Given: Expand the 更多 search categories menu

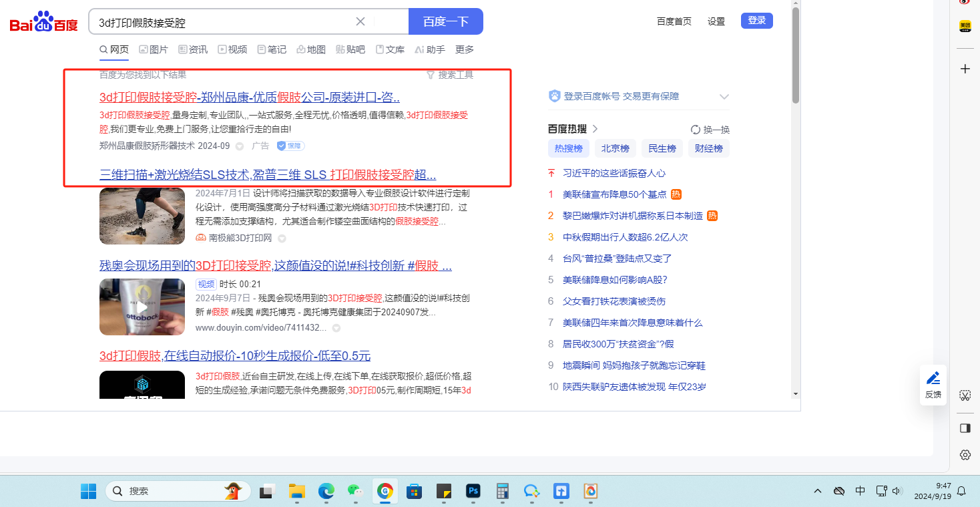Looking at the screenshot, I should pos(465,49).
